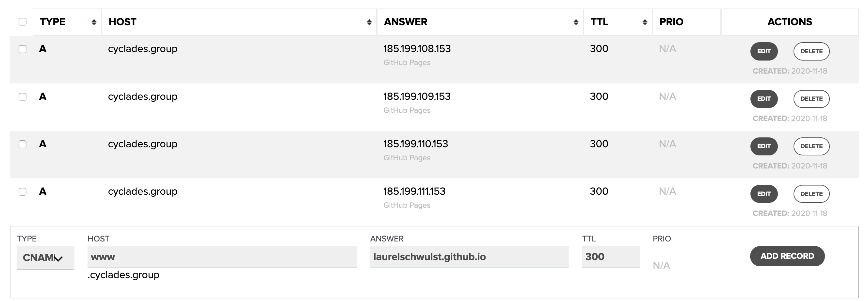The width and height of the screenshot is (868, 301).
Task: Delete the 185.199.111.153 A record
Action: click(x=811, y=194)
